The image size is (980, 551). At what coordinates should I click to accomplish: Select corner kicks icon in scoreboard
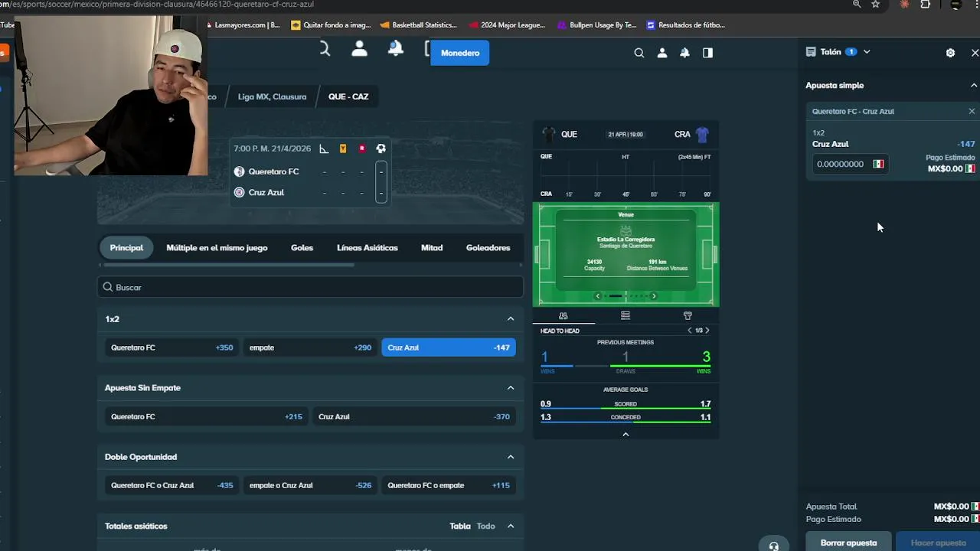point(324,148)
